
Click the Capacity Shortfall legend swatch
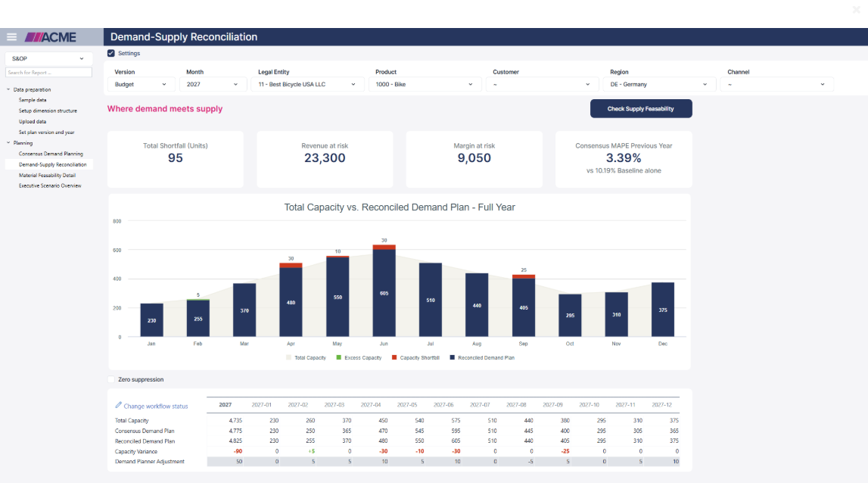point(394,358)
